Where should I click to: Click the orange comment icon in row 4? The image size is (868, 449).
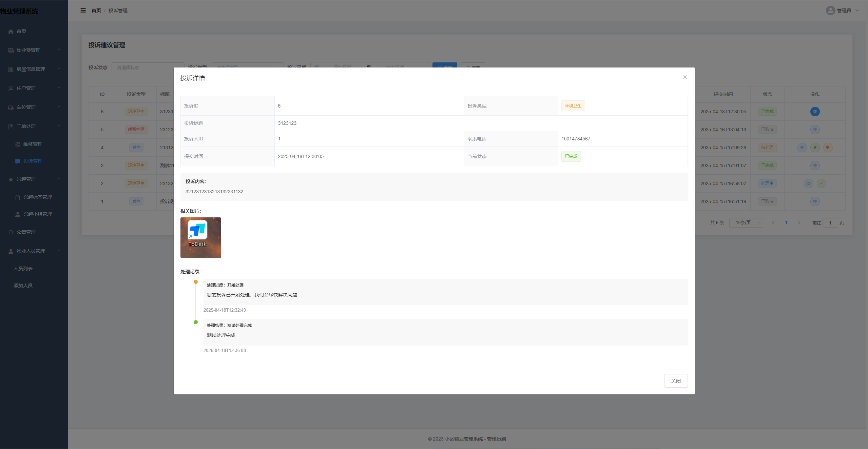tap(828, 148)
